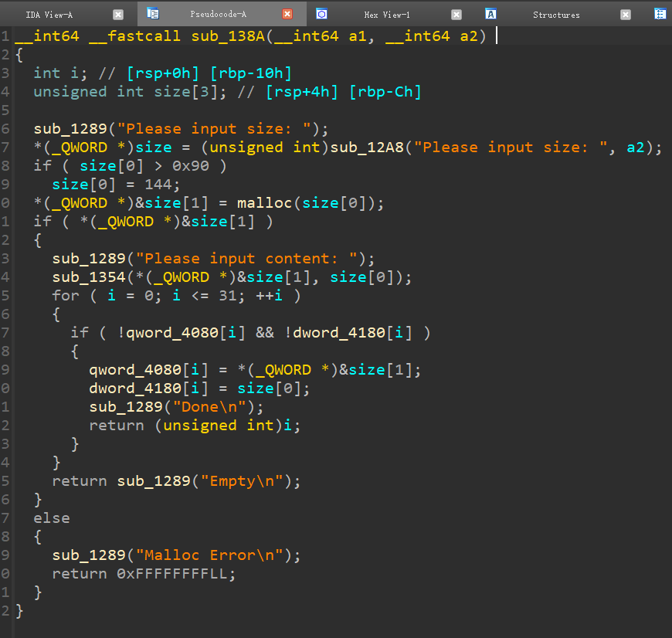This screenshot has height=638, width=672.
Task: Click the 0xFFFFFFFFLL return value
Action: [172, 574]
